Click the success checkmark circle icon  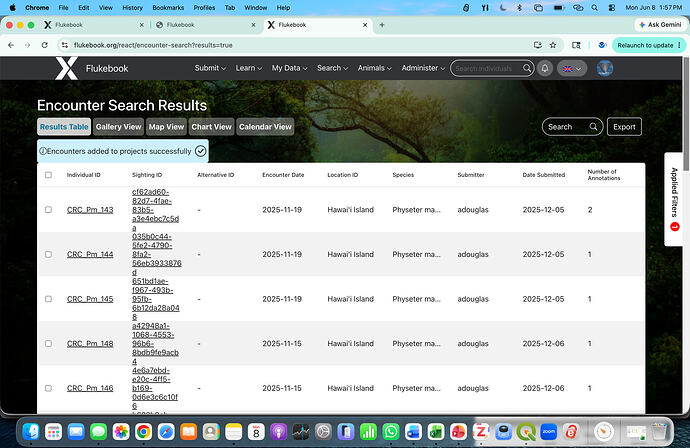coord(200,151)
